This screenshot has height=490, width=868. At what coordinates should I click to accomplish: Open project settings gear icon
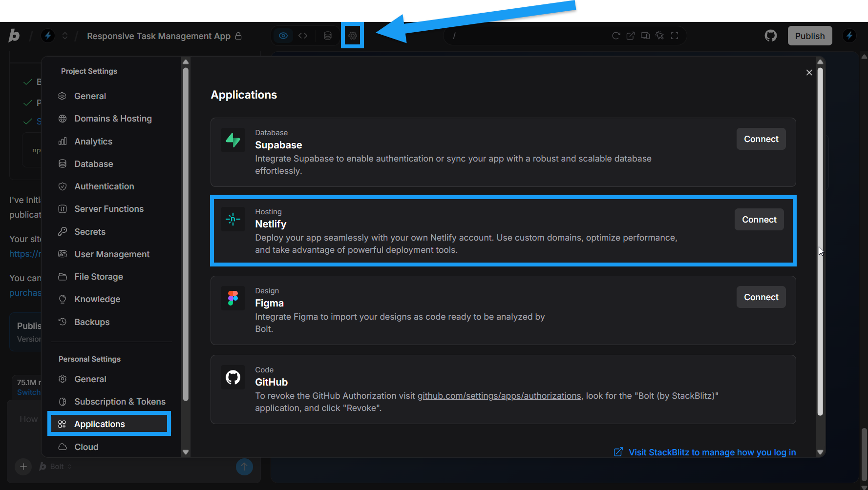(x=353, y=36)
